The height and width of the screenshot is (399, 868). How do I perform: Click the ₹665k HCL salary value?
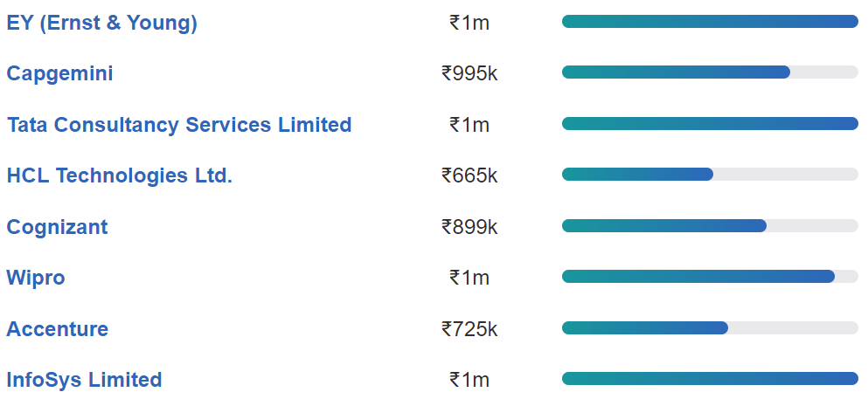[x=469, y=175]
